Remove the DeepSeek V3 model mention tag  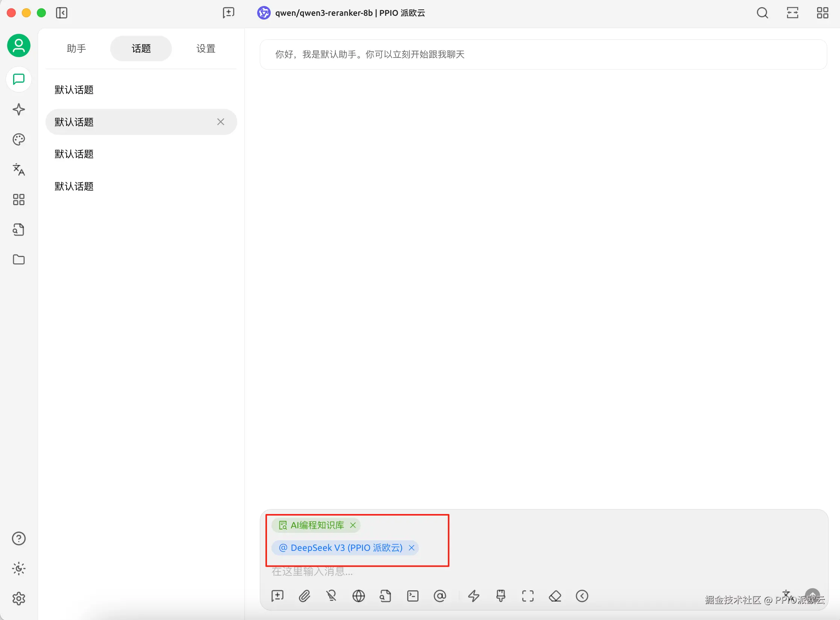tap(411, 548)
